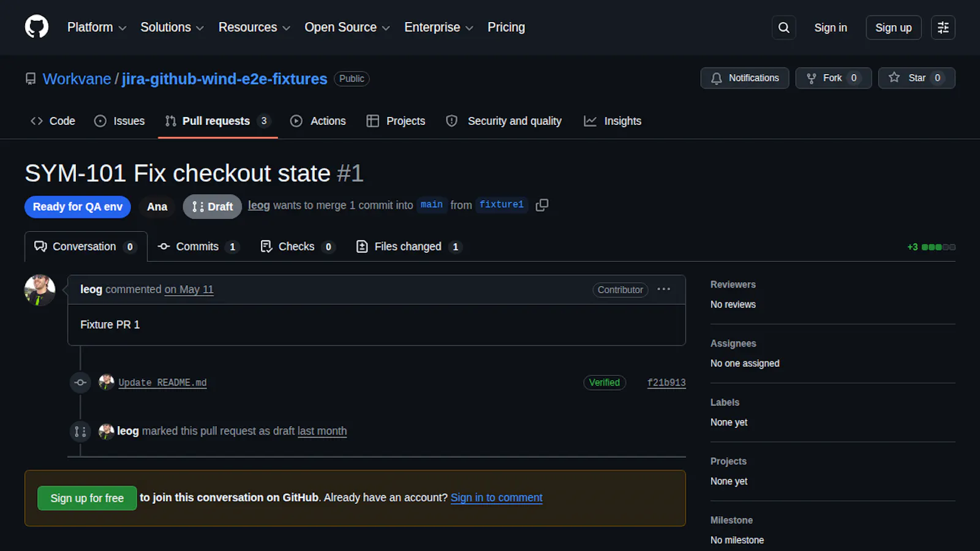Viewport: 980px width, 551px height.
Task: Switch to the Conversation tab
Action: [x=86, y=247]
